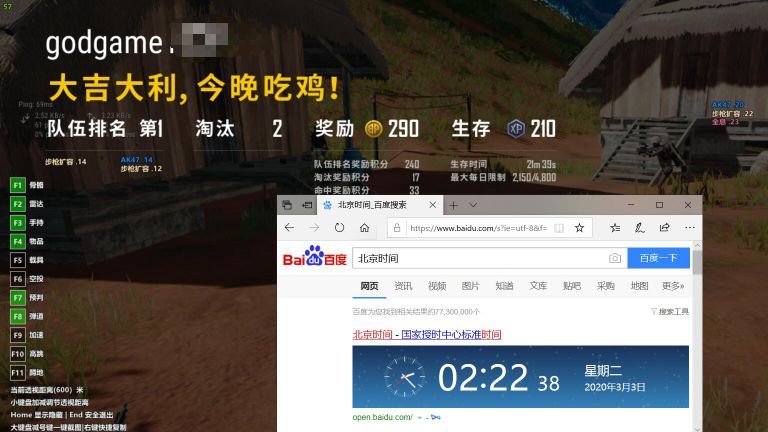The image size is (768, 432).
Task: Click the 百度一下 search button
Action: [x=658, y=258]
